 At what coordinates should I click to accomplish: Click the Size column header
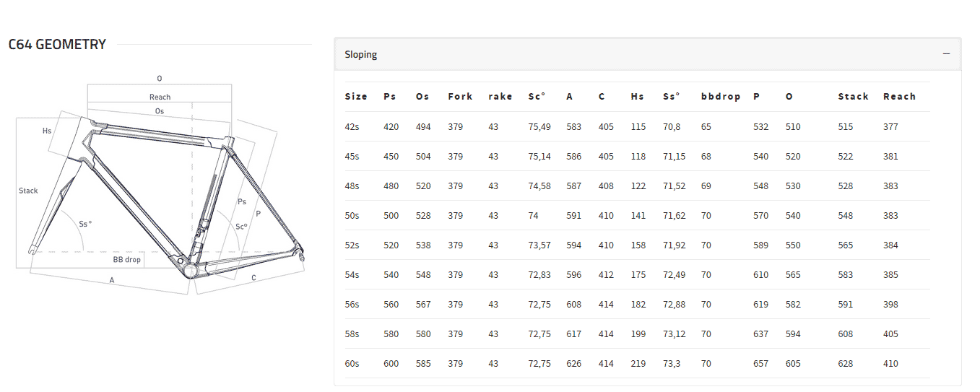coord(356,97)
